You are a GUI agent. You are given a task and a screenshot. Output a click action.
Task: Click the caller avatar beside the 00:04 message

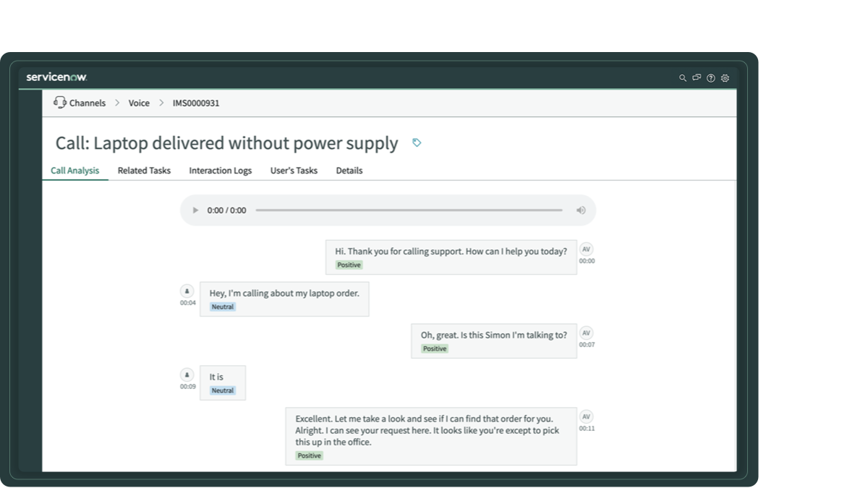pyautogui.click(x=186, y=289)
